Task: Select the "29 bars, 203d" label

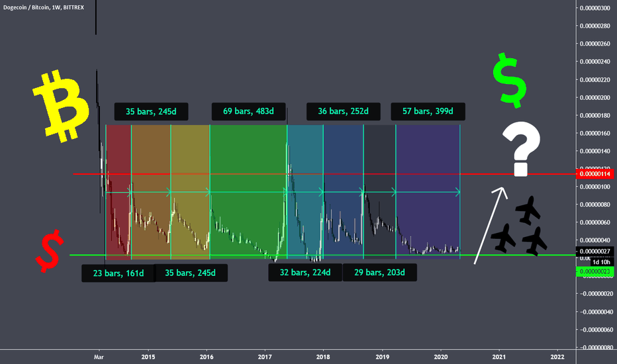Action: (380, 272)
